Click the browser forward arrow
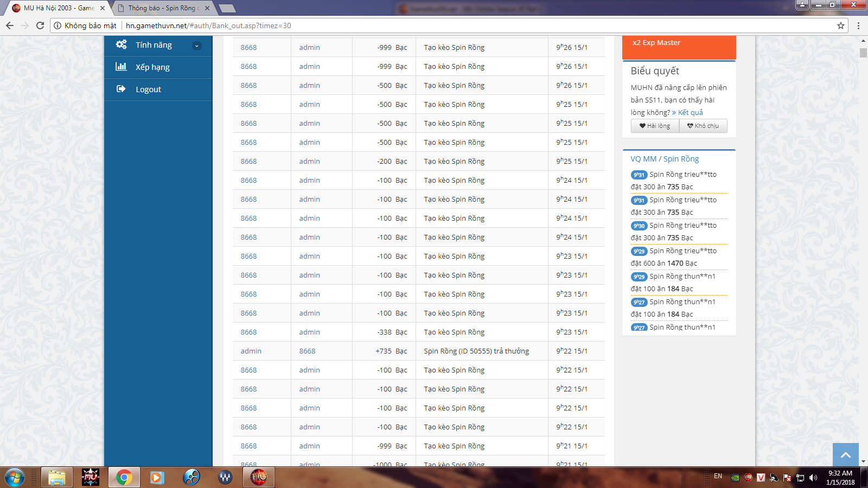The height and width of the screenshot is (488, 868). pos(25,25)
